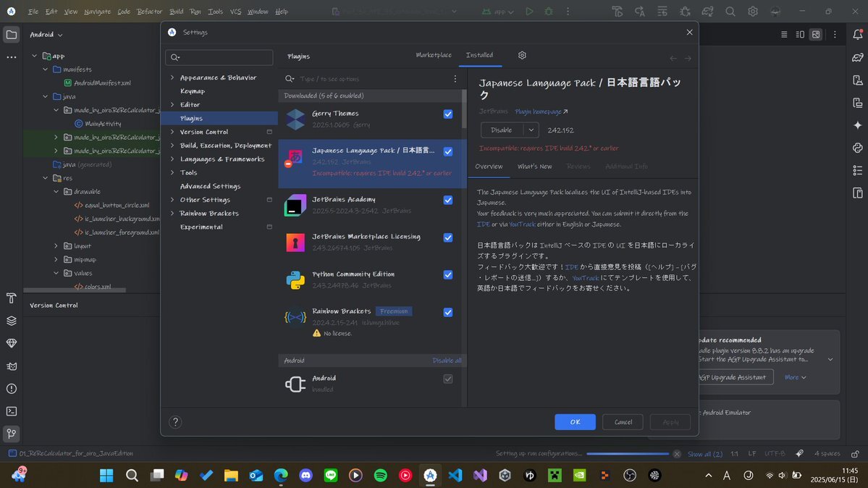868x488 pixels.
Task: Select the Rainbow Brackets plugin icon
Action: tap(295, 317)
